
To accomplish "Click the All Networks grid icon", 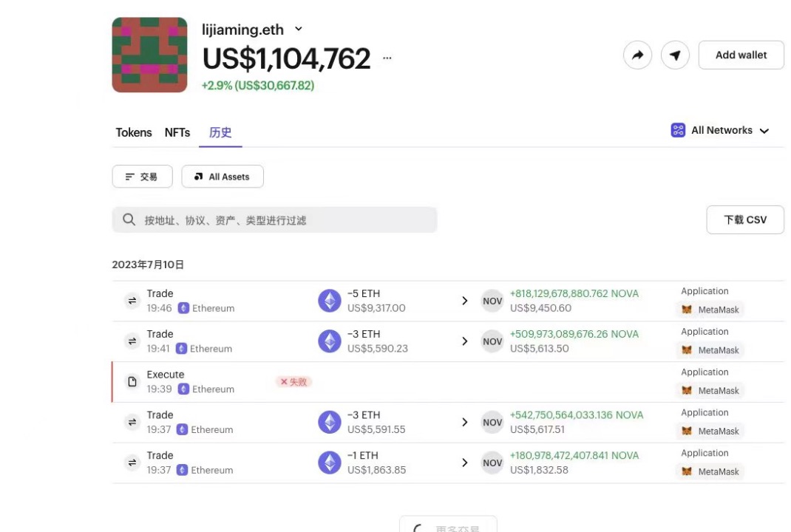I will (x=678, y=130).
